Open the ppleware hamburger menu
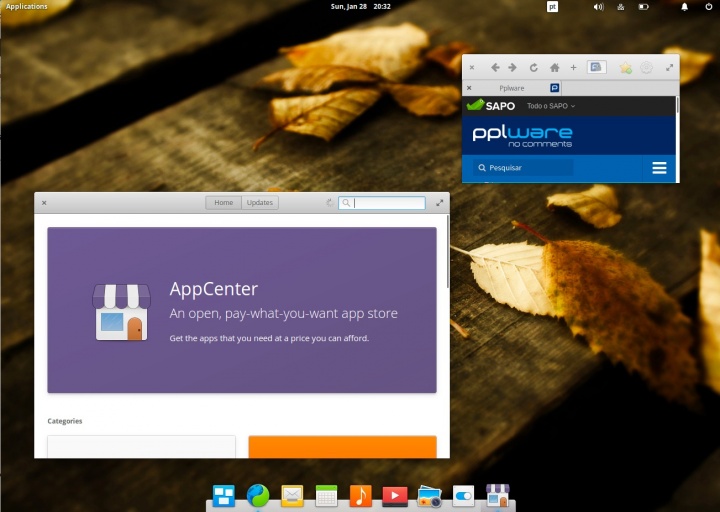 pyautogui.click(x=659, y=168)
